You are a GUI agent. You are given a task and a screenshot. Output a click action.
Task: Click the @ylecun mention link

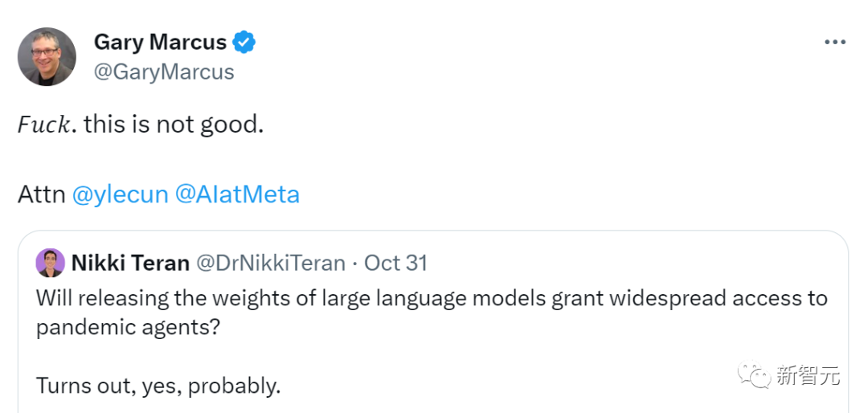(120, 194)
